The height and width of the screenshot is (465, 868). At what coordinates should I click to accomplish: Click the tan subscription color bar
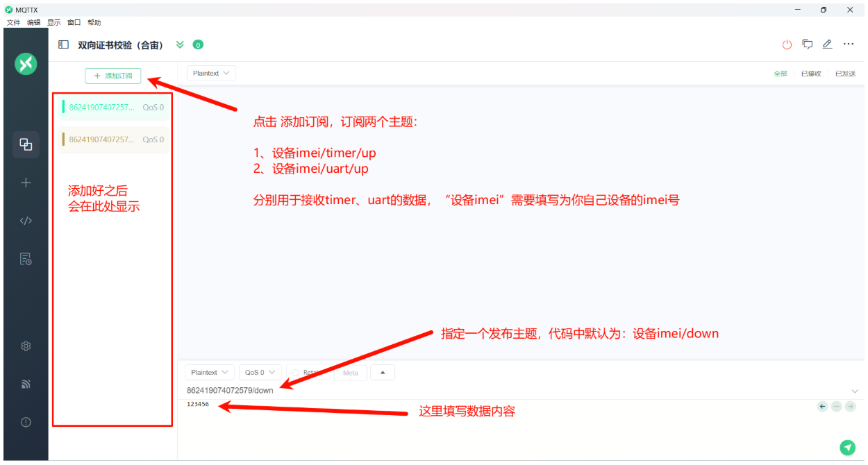pos(63,139)
